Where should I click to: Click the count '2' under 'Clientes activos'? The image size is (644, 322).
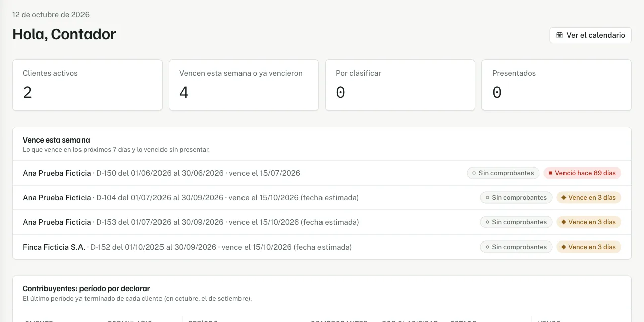point(28,92)
